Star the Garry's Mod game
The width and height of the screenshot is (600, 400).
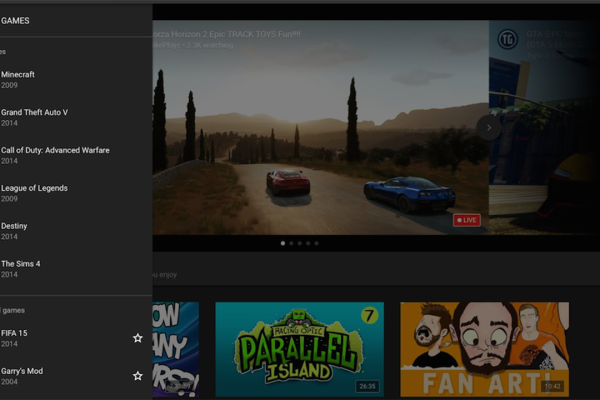click(138, 376)
